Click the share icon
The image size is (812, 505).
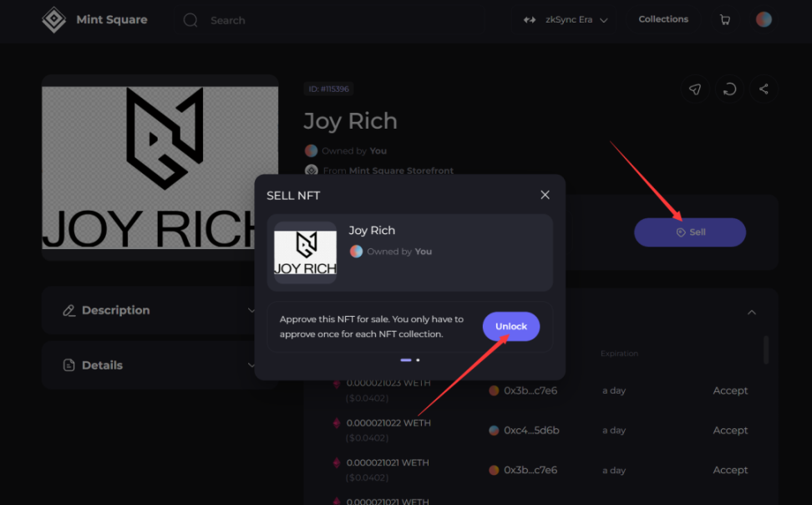764,89
